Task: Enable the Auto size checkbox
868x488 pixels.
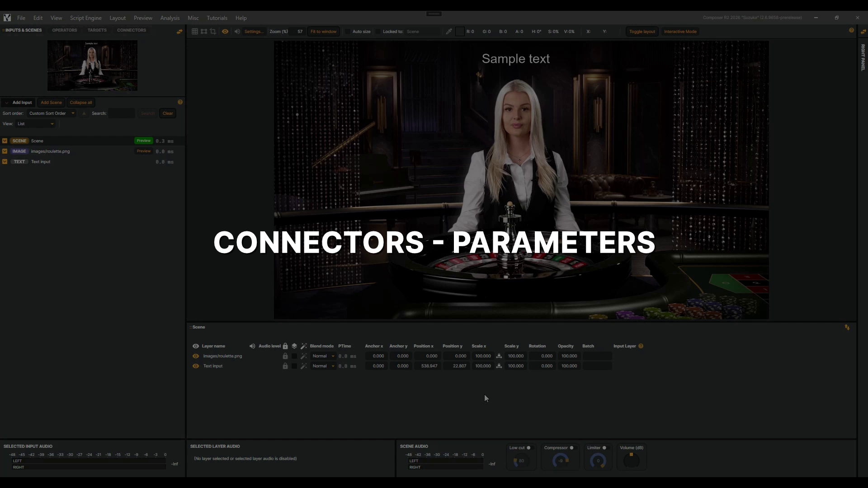Action: (x=348, y=32)
